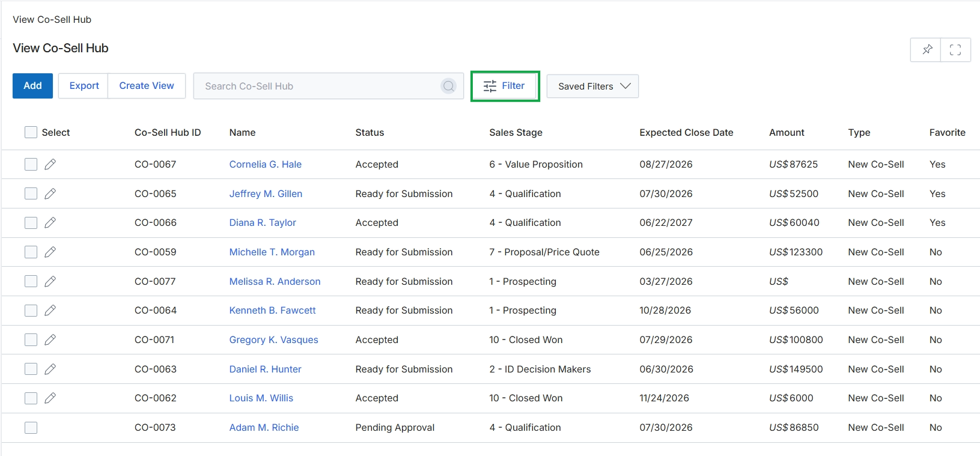The image size is (980, 456).
Task: Check the box for CO-0066
Action: [31, 223]
